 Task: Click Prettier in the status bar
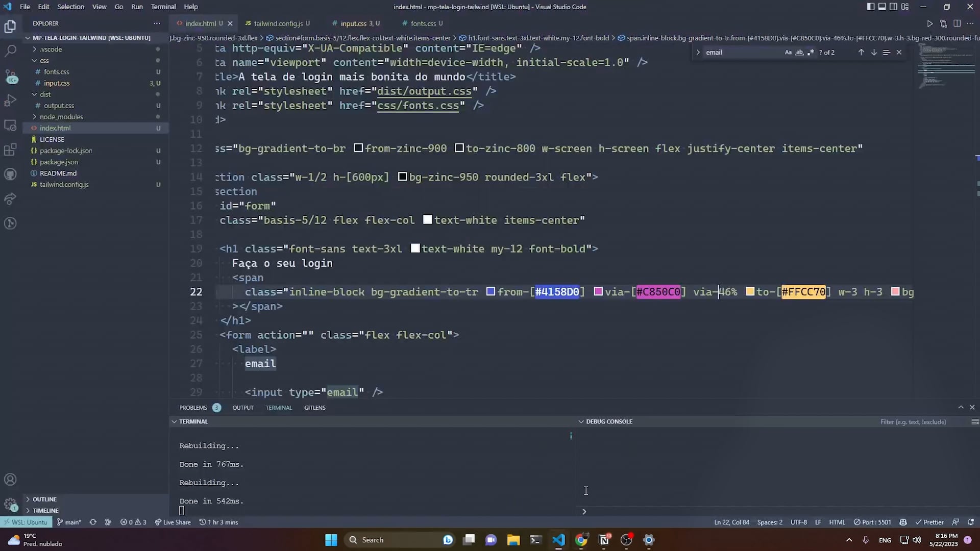coord(929,522)
